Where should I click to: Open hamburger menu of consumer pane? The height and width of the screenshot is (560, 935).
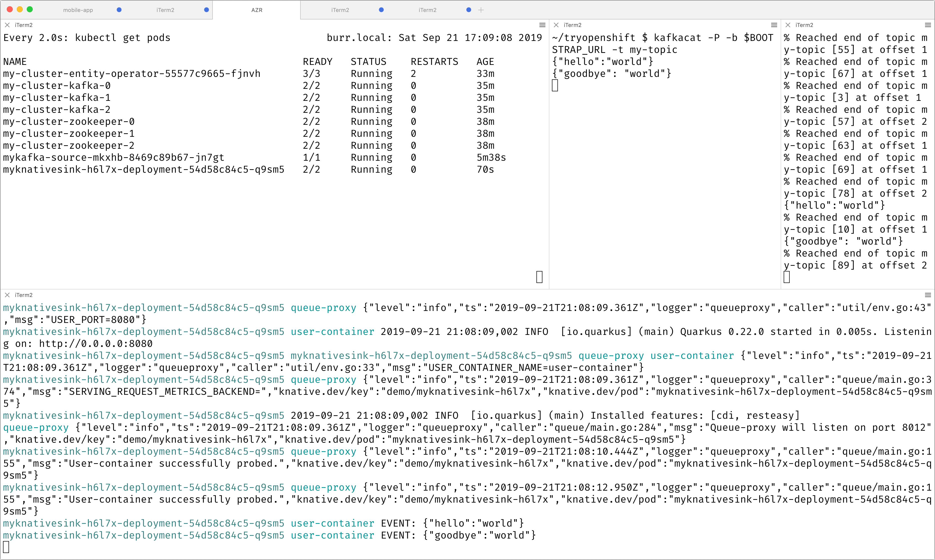click(x=928, y=25)
